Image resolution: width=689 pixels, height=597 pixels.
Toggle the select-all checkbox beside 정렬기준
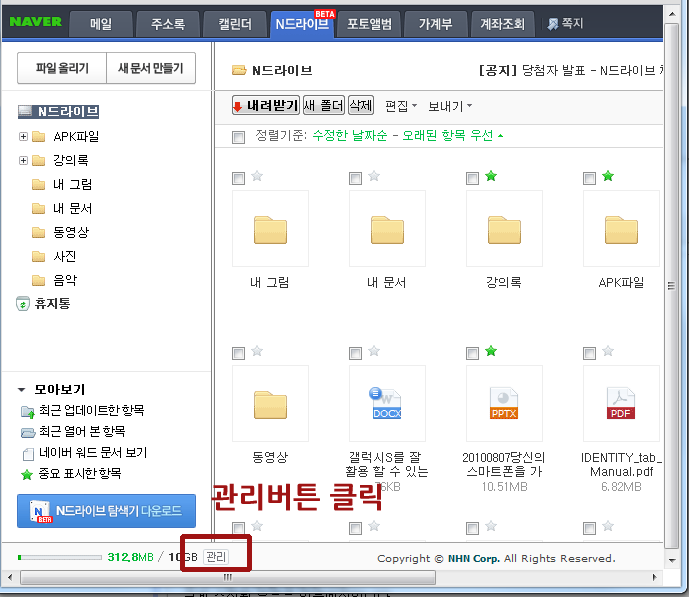click(238, 137)
